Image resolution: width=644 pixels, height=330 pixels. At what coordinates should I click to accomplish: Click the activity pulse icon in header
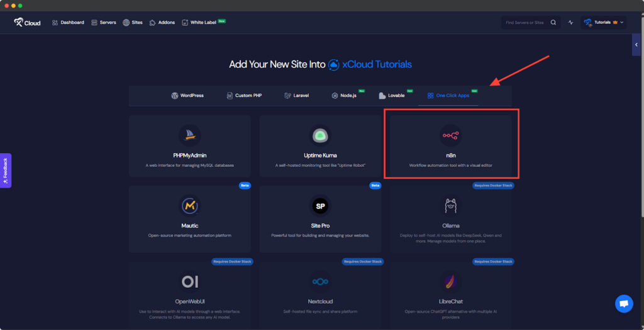tap(570, 23)
